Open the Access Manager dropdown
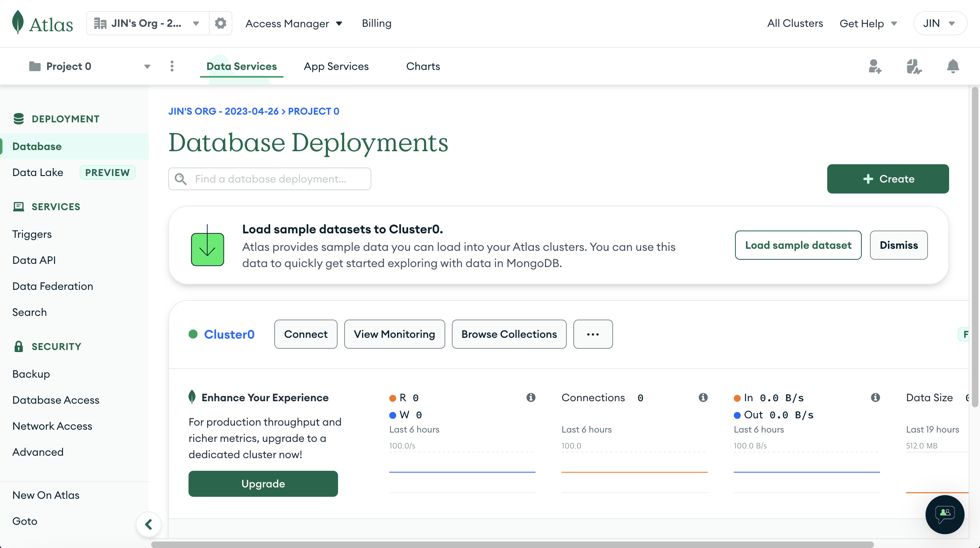 [294, 24]
